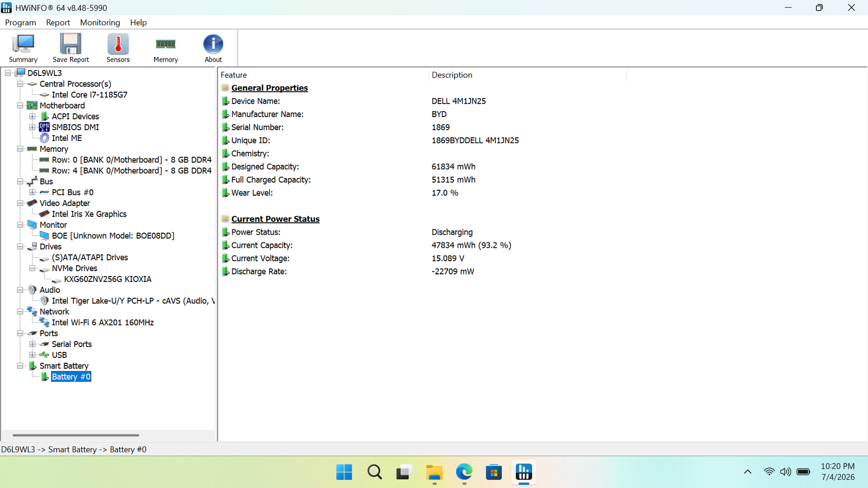Open Microsoft Store from taskbar
This screenshot has height=488, width=868.
(x=494, y=472)
